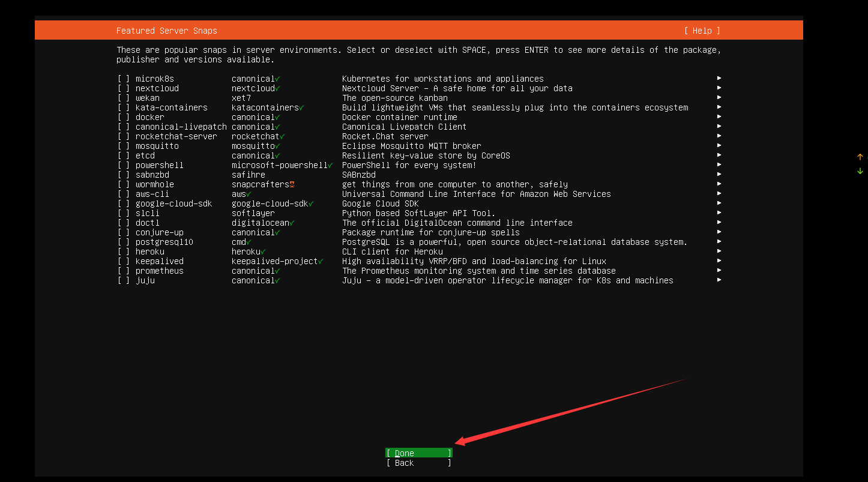Viewport: 868px width, 482px height.
Task: Select the powershell snap checkbox
Action: [x=124, y=165]
